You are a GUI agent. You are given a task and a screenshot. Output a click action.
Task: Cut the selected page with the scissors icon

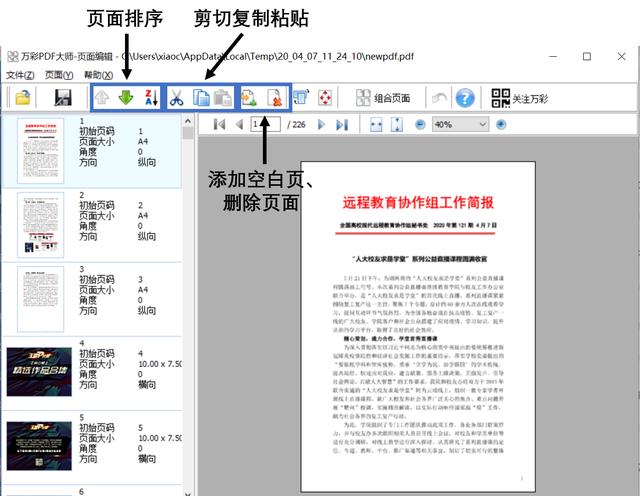point(176,98)
